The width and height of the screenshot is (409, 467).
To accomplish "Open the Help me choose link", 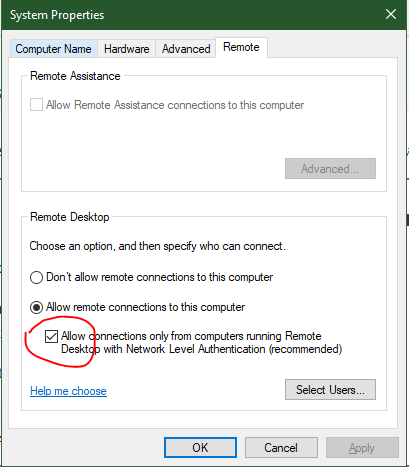I will click(68, 391).
